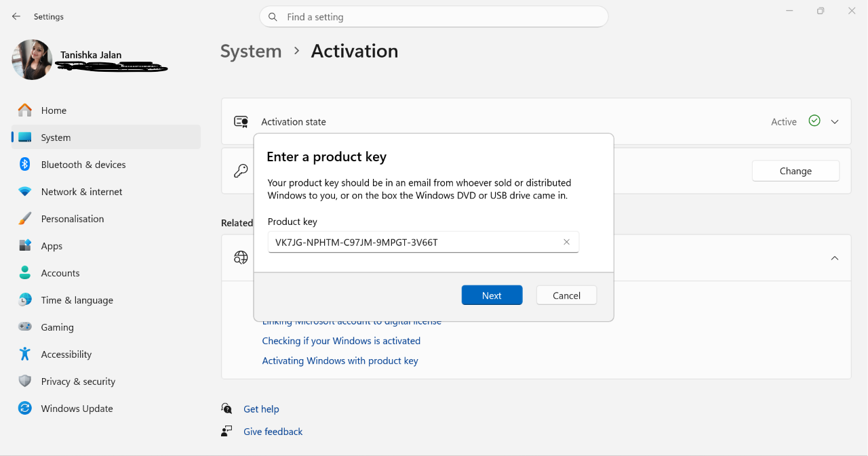Click the Privacy & security shield icon
The image size is (868, 456).
point(25,381)
